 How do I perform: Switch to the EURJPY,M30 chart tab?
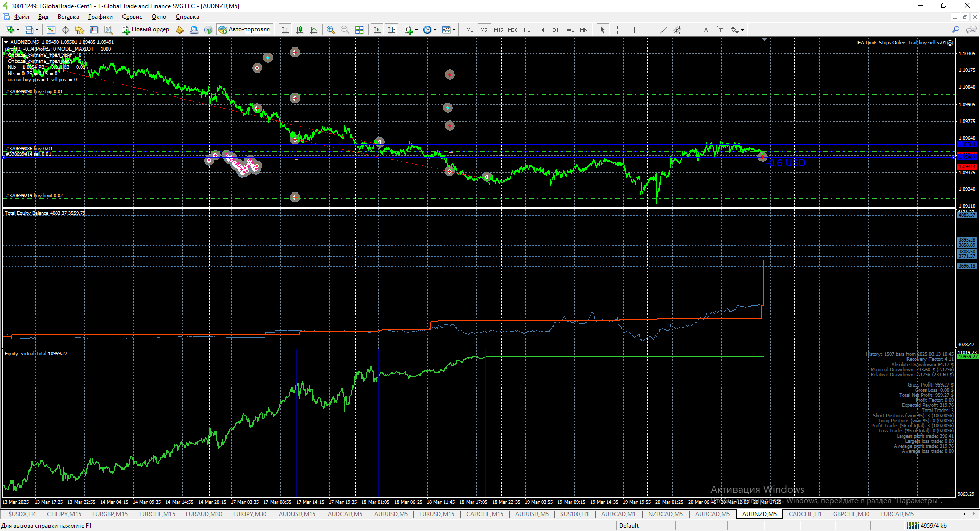[x=250, y=514]
